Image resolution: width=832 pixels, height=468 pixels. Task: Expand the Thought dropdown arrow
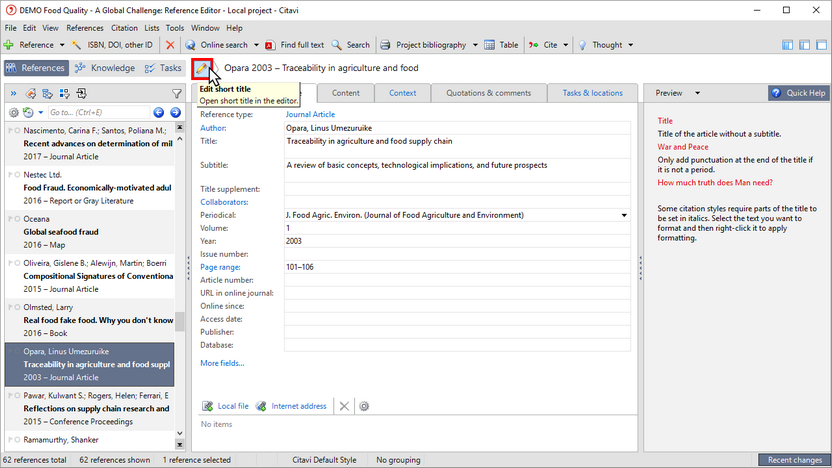click(x=630, y=45)
